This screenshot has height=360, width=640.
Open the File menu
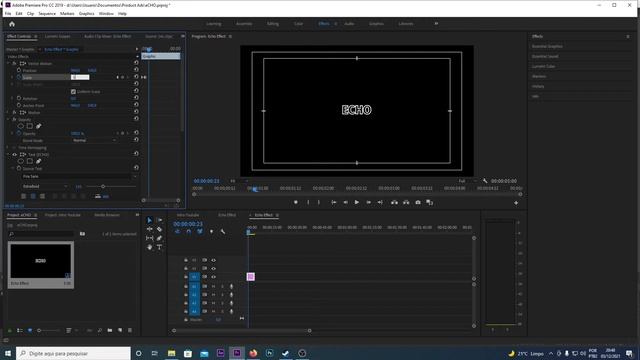coord(8,13)
